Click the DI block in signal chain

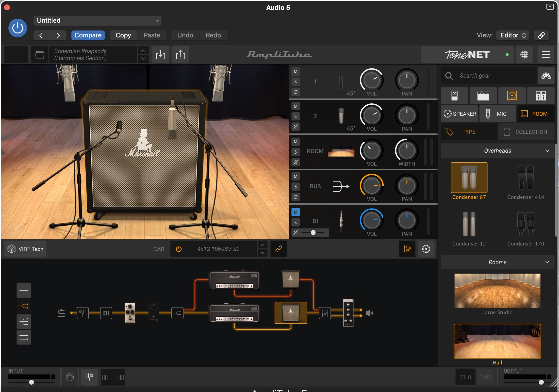pyautogui.click(x=106, y=313)
